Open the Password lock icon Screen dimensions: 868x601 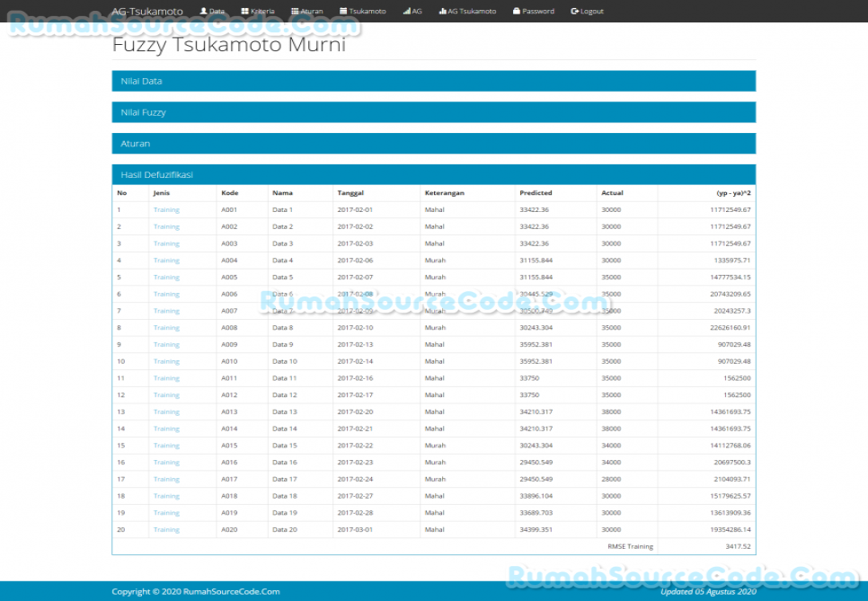click(517, 11)
